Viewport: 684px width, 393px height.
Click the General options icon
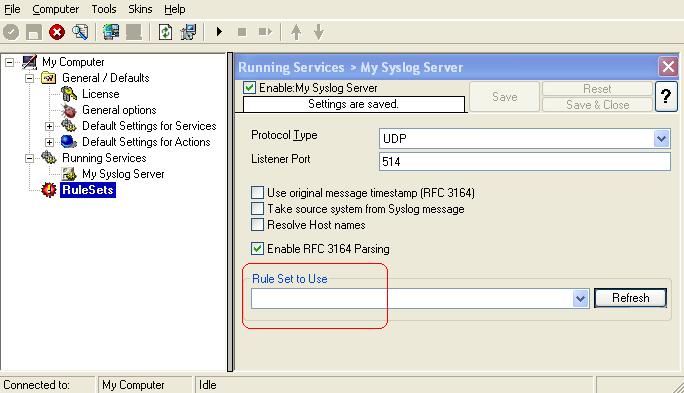[69, 110]
